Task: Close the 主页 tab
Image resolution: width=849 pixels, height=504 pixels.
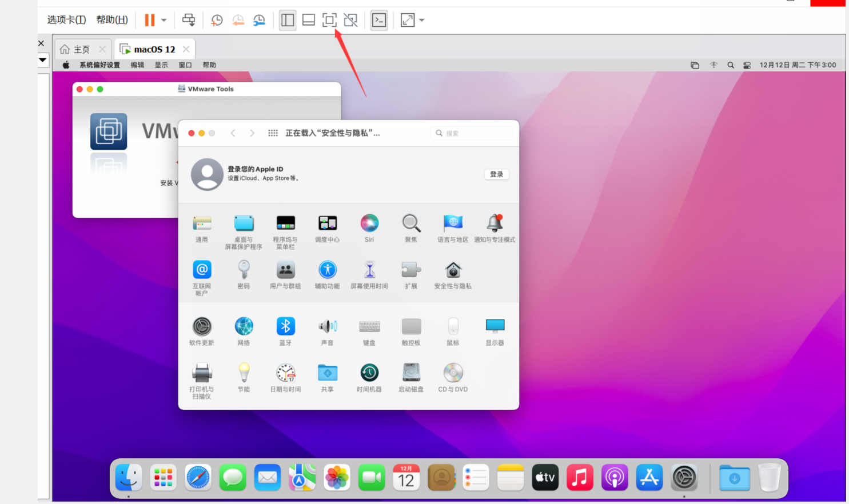Action: coord(102,49)
